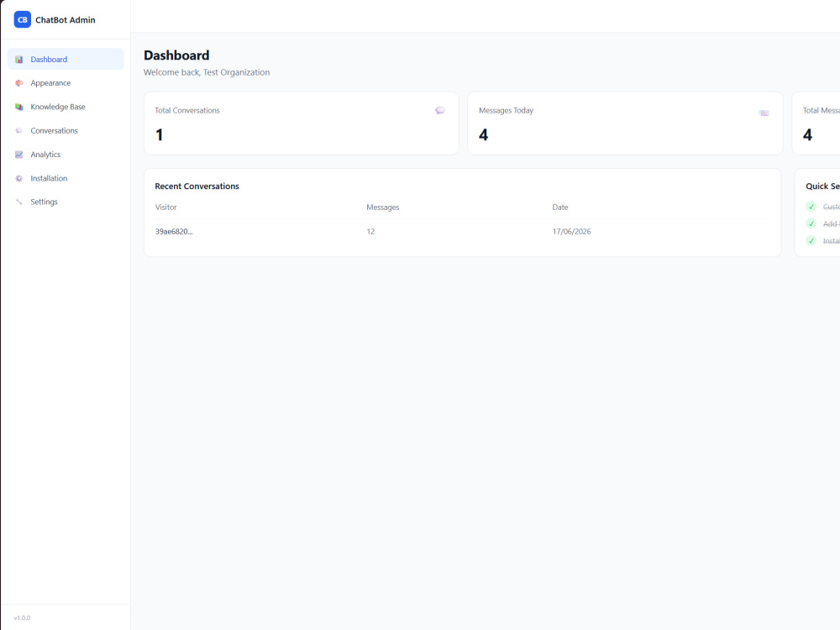
Task: Open the Settings menu item
Action: pyautogui.click(x=66, y=202)
